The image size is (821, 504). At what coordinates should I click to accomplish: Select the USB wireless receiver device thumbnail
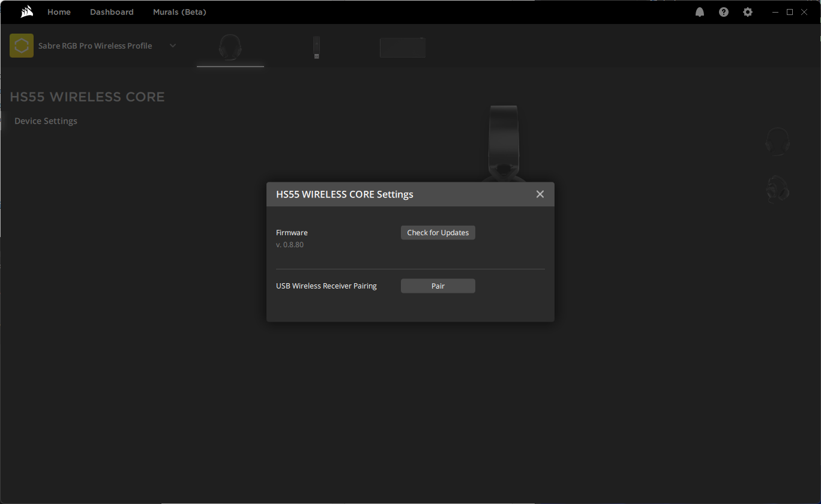tap(316, 47)
